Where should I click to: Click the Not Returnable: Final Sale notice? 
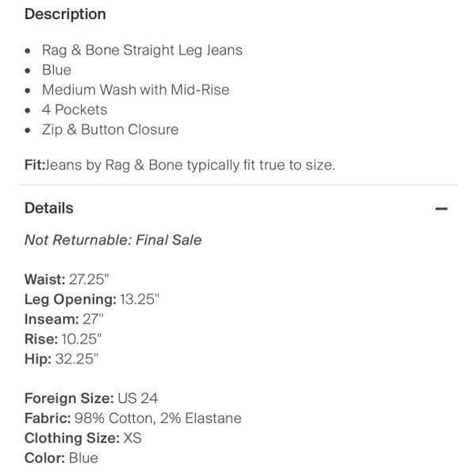[x=113, y=240]
